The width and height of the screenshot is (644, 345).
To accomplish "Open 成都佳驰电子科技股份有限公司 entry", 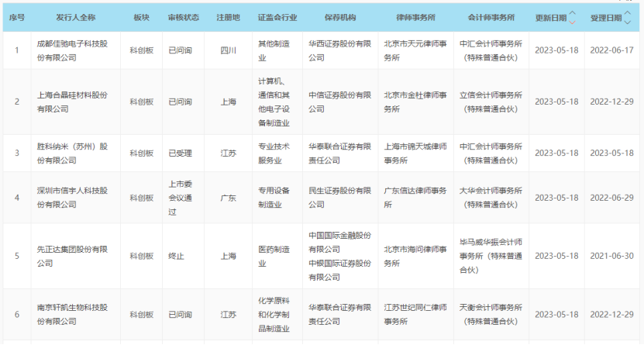I will 72,50.
